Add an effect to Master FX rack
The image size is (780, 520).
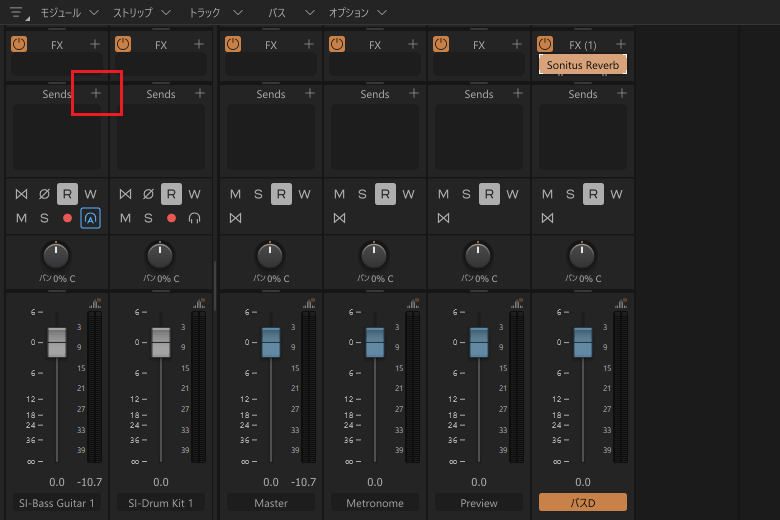click(309, 44)
